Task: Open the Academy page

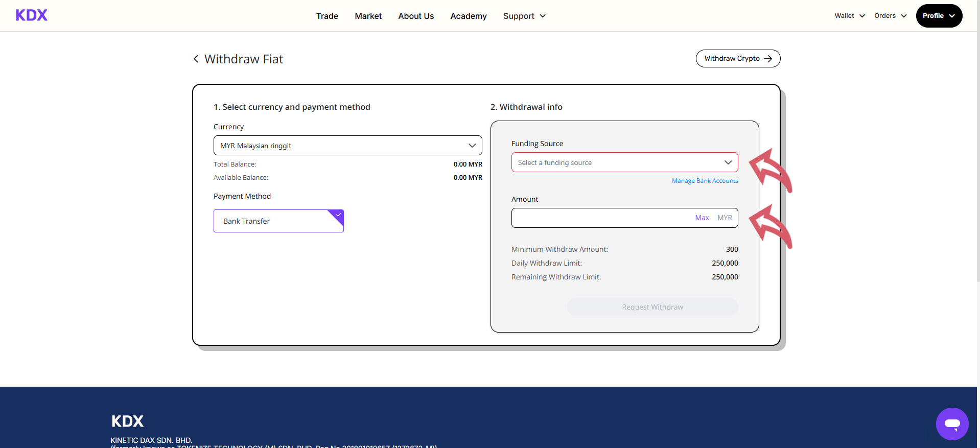Action: pyautogui.click(x=468, y=16)
